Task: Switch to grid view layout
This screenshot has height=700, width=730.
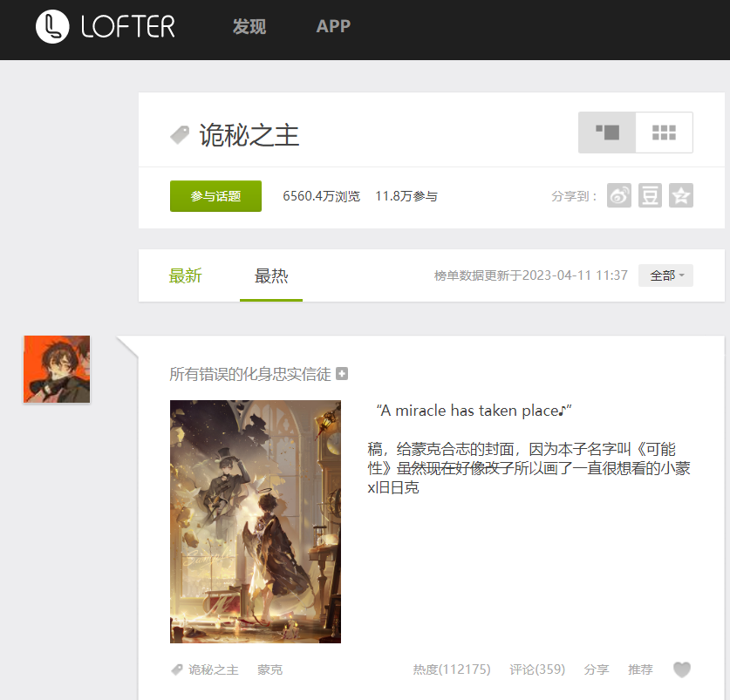Action: 665,133
